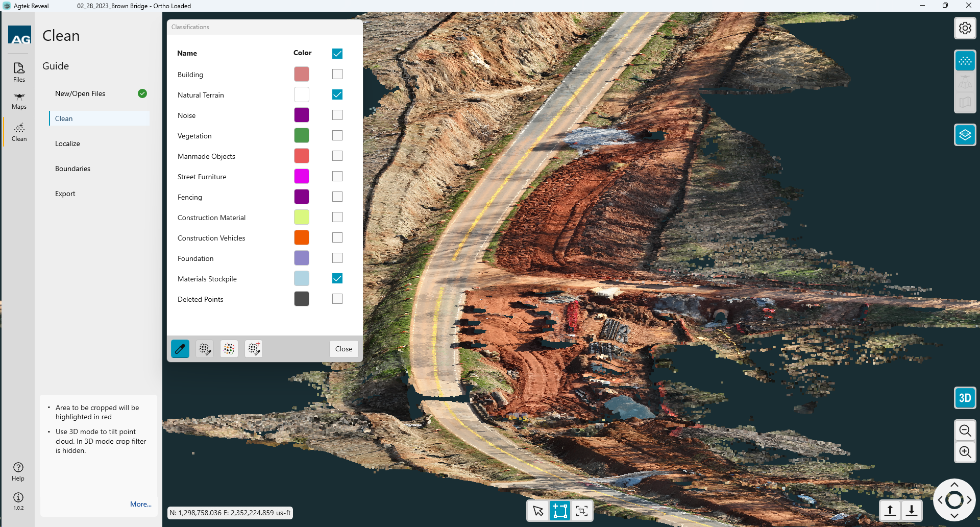The image size is (980, 527).
Task: Click the zoom in magnifier
Action: pos(965,452)
